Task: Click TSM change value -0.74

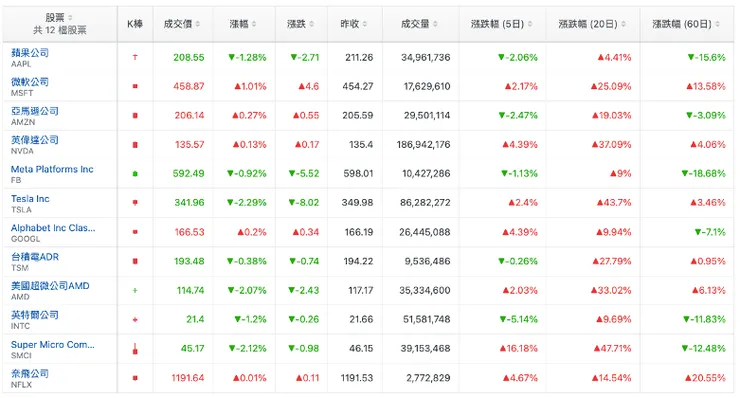Action: tap(304, 261)
